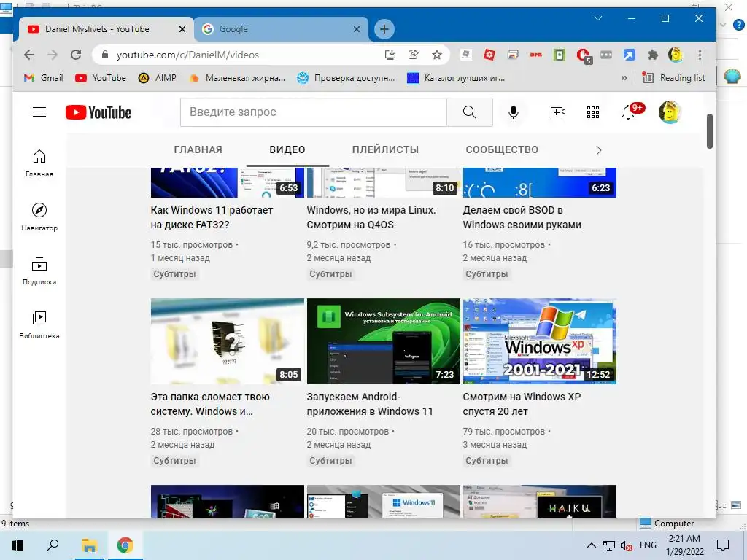Open video Windows, но из мира Linux Q4OS
Screen dimensions: 747x560
coord(371,217)
